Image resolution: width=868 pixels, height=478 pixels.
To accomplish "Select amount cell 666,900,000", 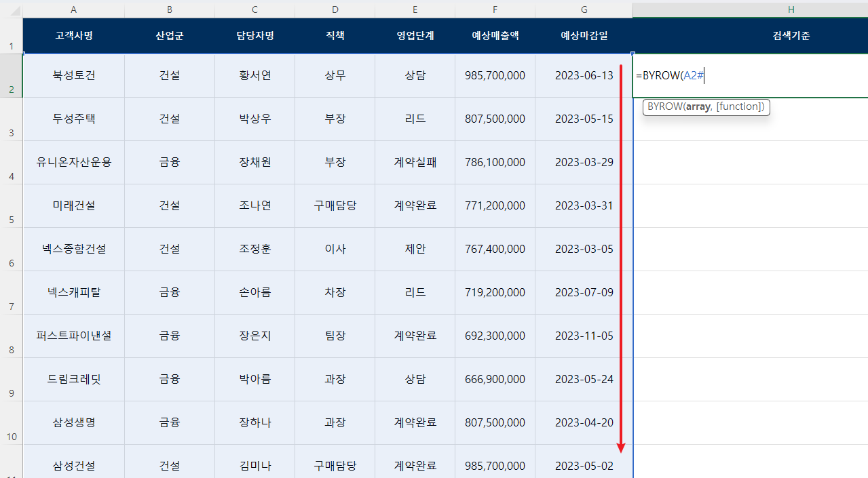I will (x=495, y=379).
